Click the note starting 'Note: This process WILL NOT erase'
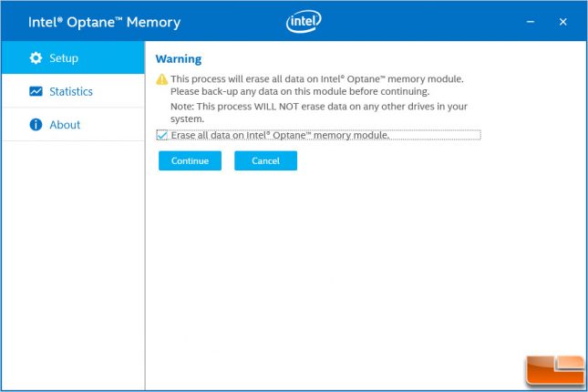 (319, 112)
